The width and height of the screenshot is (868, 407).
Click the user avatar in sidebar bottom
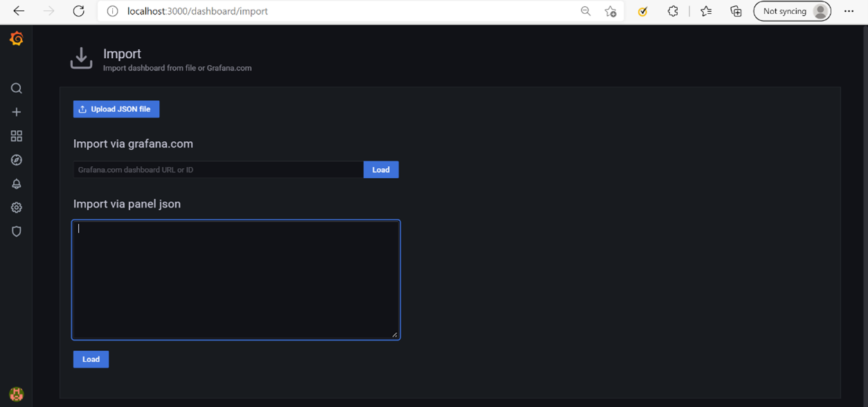[17, 394]
